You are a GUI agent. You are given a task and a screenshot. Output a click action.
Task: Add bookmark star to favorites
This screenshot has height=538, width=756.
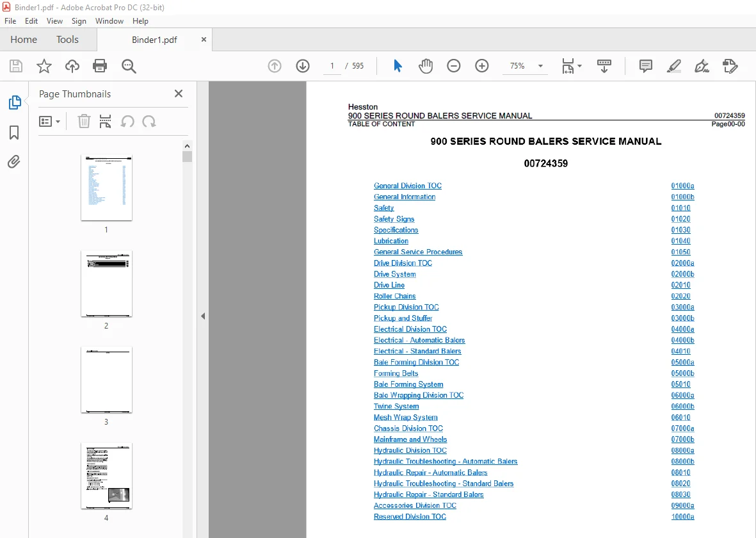coord(44,66)
